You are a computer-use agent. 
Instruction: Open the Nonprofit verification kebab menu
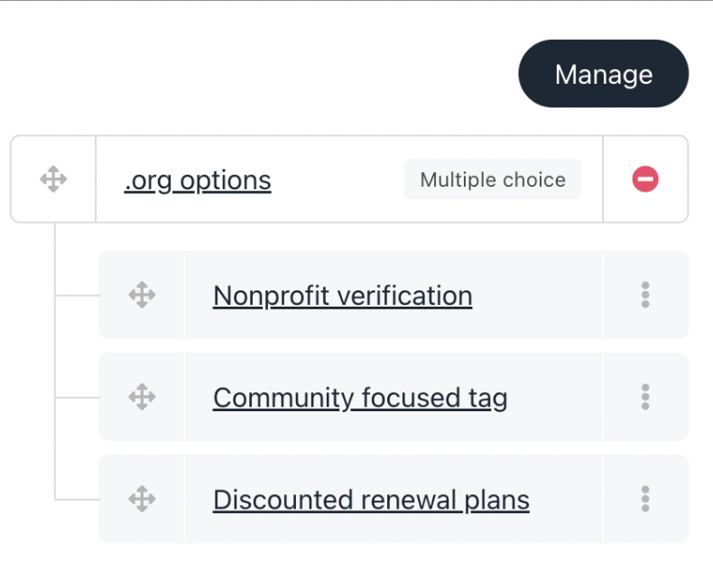pyautogui.click(x=644, y=295)
